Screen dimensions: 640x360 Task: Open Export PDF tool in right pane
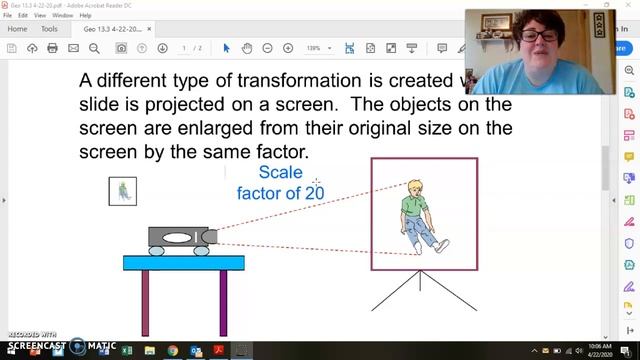629,92
